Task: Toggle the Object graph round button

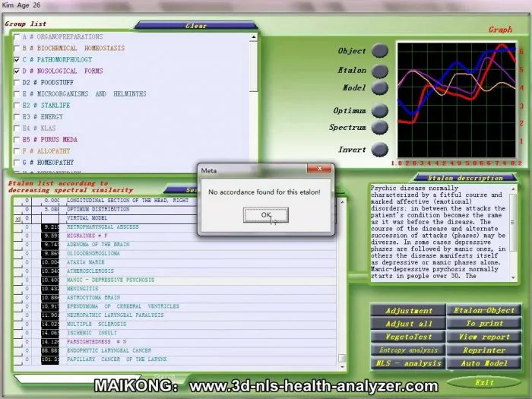Action: (x=380, y=51)
